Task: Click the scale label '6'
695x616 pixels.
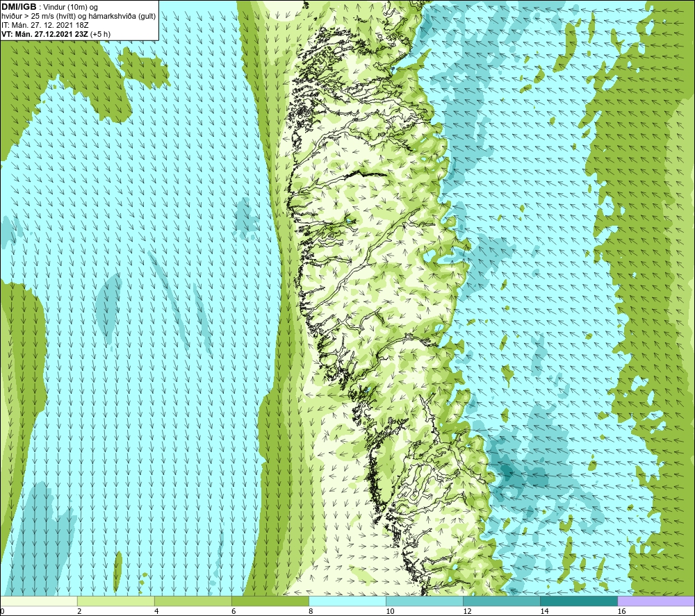Action: tap(234, 612)
